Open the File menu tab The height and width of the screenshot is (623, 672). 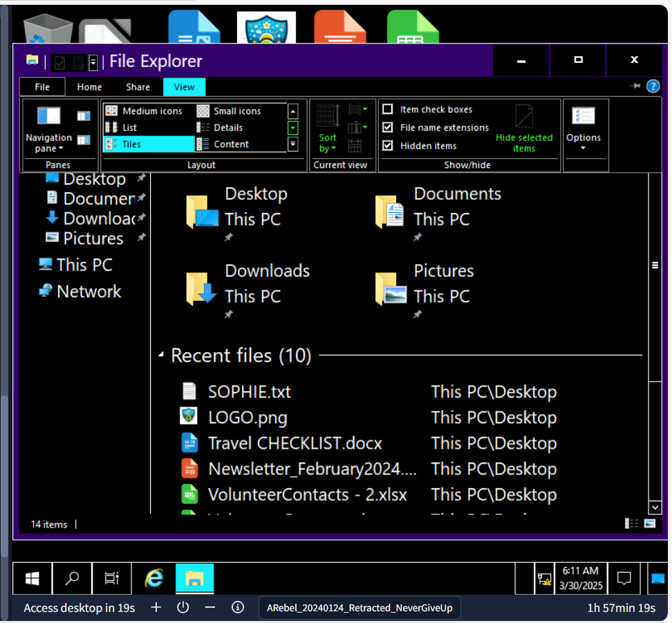[x=42, y=87]
